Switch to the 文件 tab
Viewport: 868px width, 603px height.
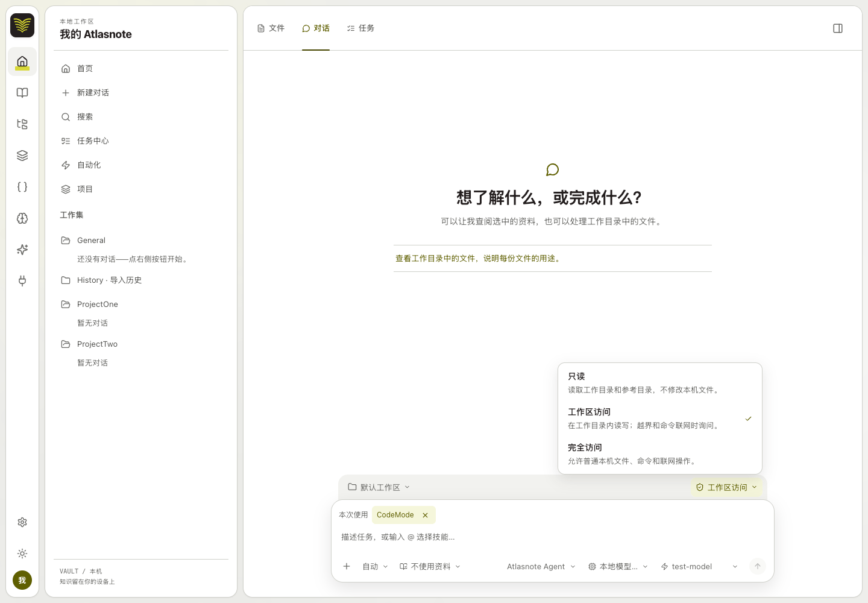pos(271,28)
